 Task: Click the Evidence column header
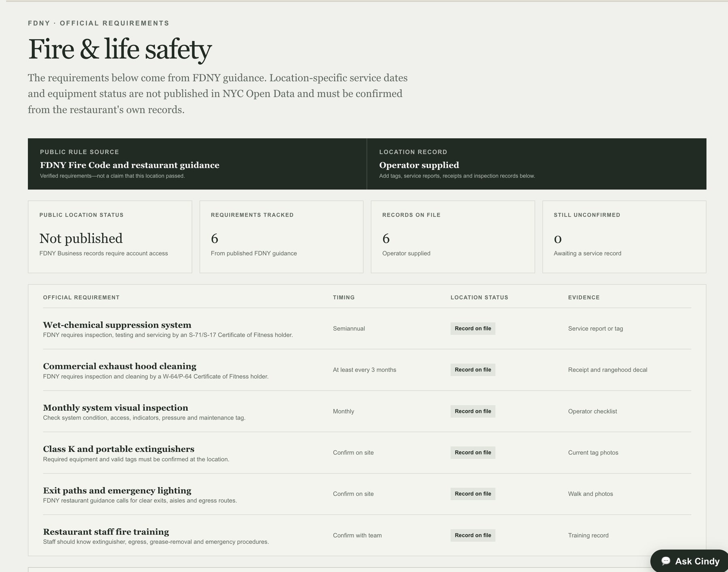[x=584, y=297]
